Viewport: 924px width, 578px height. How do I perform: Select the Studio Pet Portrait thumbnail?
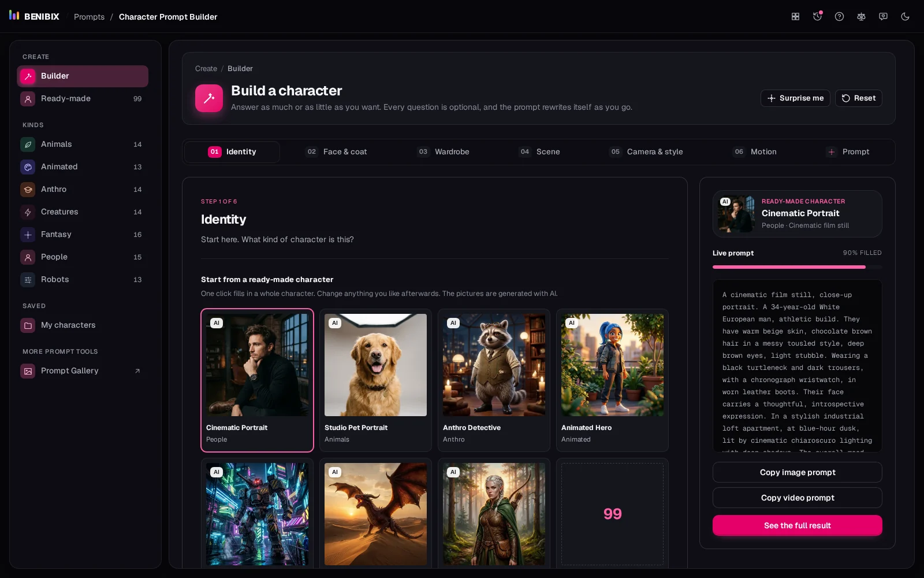[x=375, y=365]
